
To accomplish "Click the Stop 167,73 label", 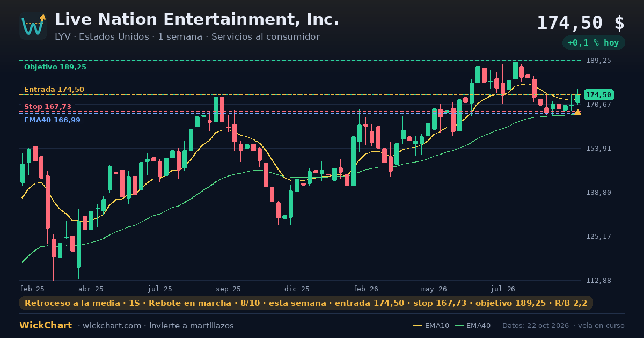I will 48,107.
